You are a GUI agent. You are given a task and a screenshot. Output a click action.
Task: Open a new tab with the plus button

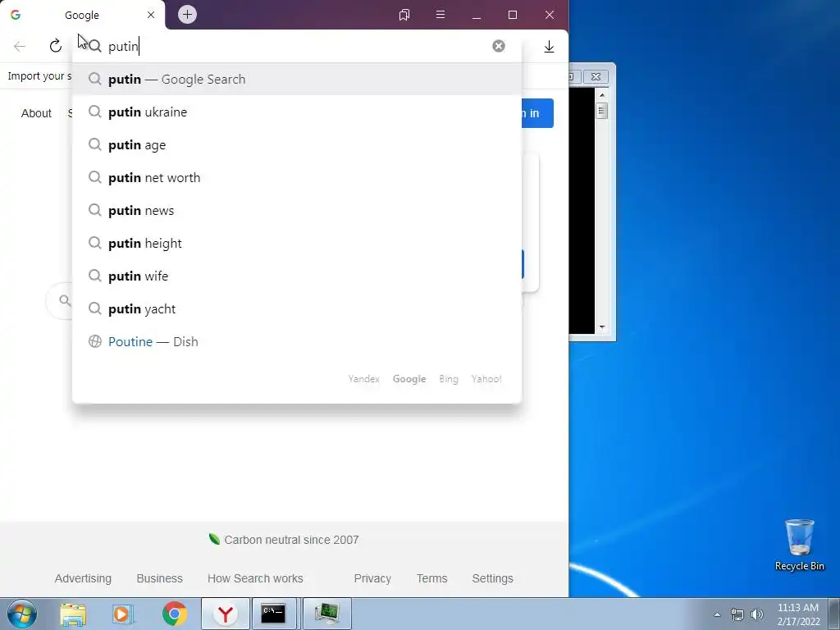188,15
